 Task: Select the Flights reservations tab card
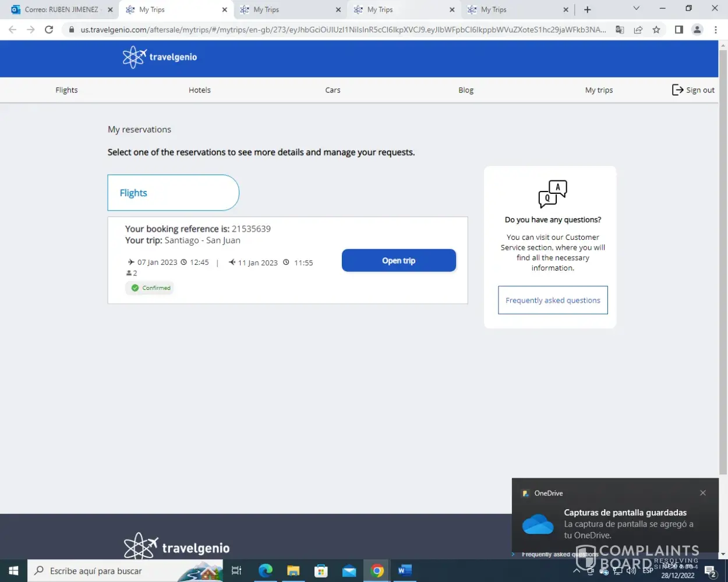click(x=173, y=193)
